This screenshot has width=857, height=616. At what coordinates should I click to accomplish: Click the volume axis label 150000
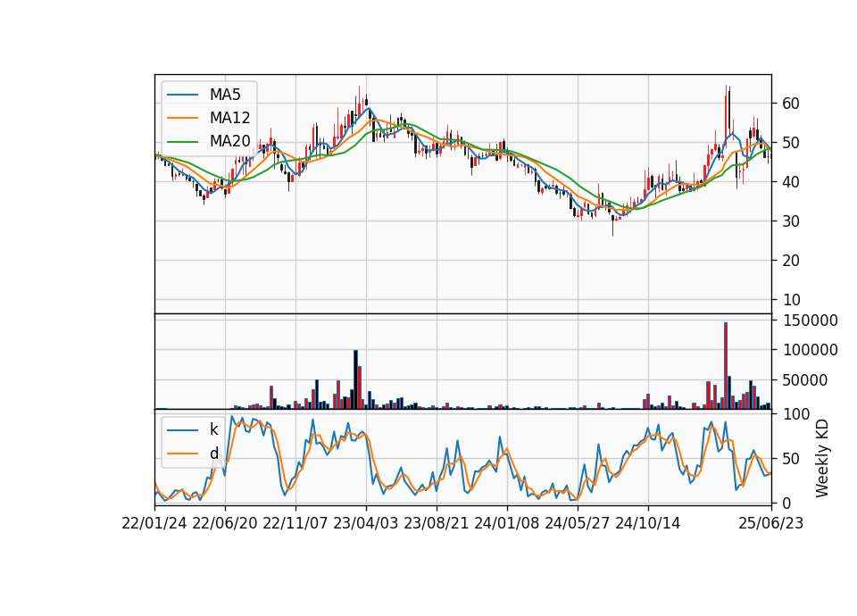[x=811, y=320]
